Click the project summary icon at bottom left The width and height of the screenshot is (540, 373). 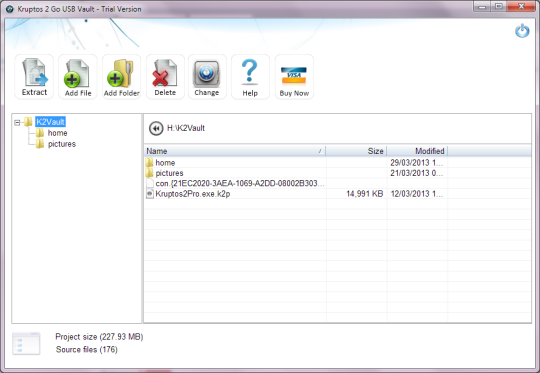[26, 343]
